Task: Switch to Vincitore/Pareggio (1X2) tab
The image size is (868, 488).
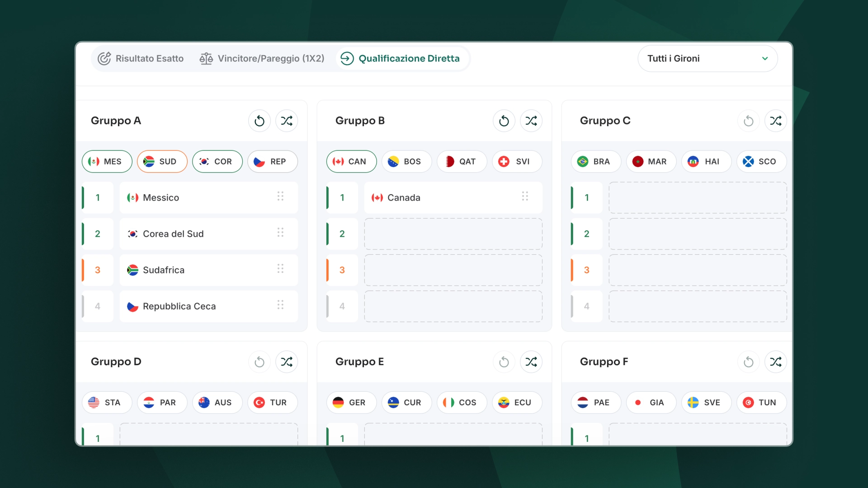Action: (x=262, y=58)
